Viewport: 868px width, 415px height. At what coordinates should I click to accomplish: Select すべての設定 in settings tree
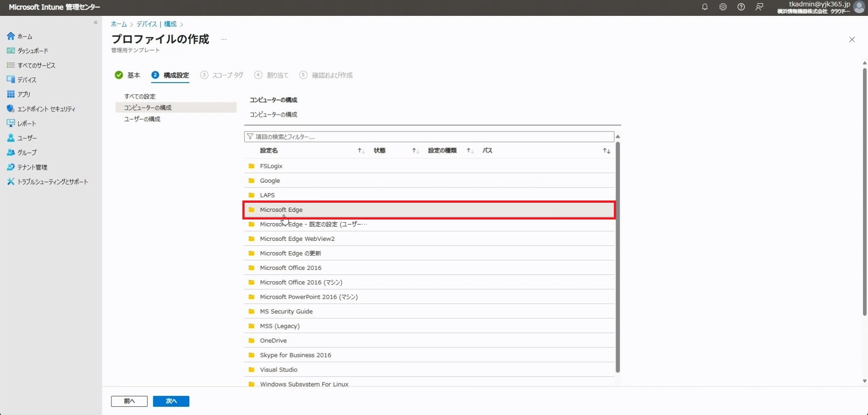[140, 97]
